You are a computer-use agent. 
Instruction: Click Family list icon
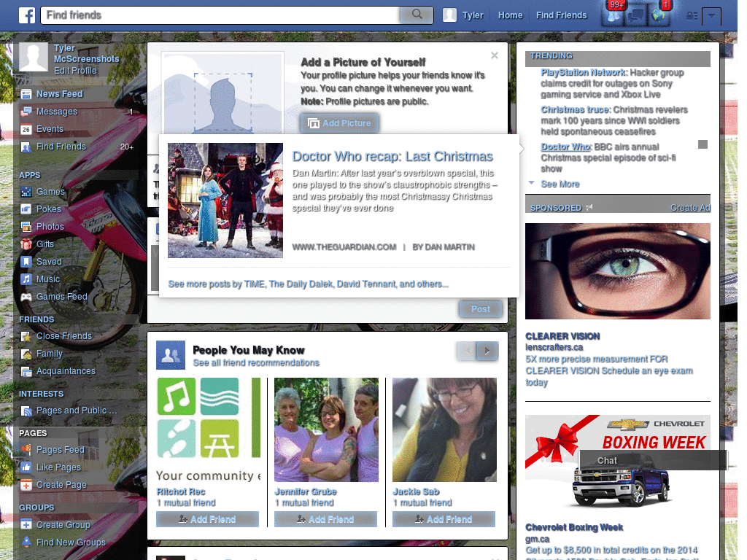point(26,354)
